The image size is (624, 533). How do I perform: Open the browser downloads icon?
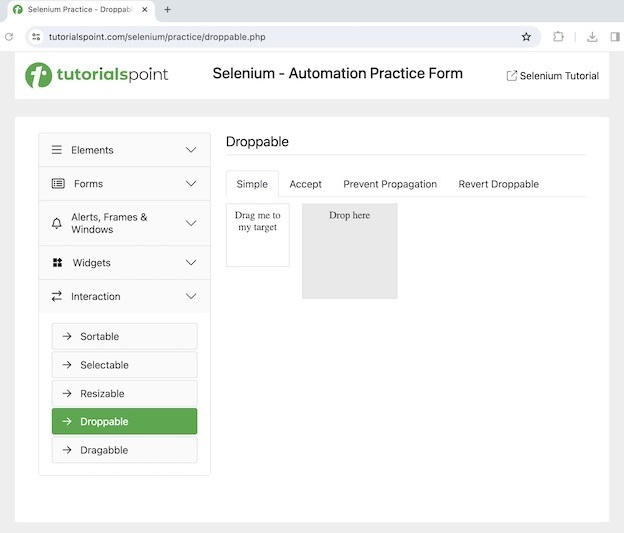592,37
